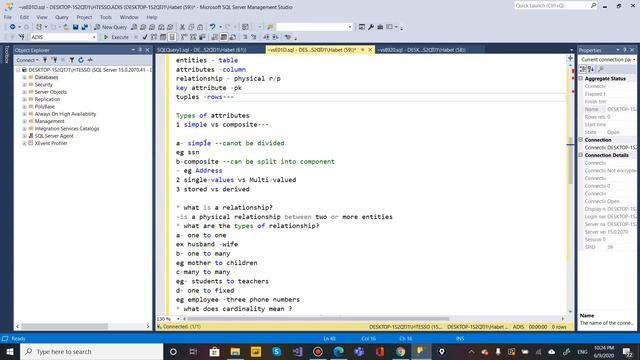Image resolution: width=640 pixels, height=360 pixels.
Task: Open the Windows notification center
Action: coord(627,351)
